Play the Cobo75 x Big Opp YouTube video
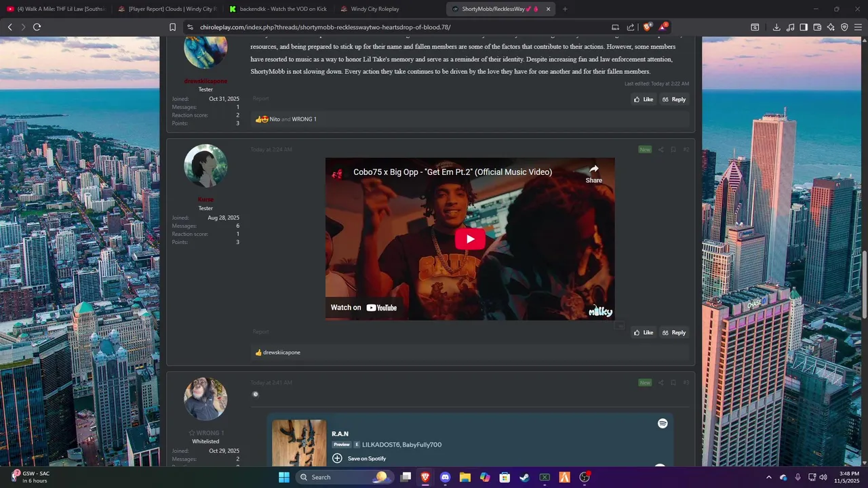Screen dimensions: 868x488 point(470,239)
